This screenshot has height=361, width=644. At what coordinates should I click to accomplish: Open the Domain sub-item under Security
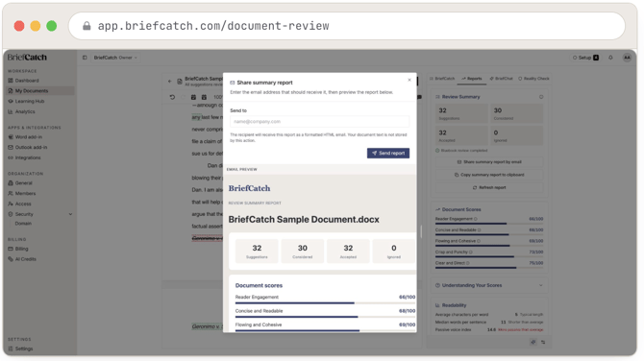[23, 224]
